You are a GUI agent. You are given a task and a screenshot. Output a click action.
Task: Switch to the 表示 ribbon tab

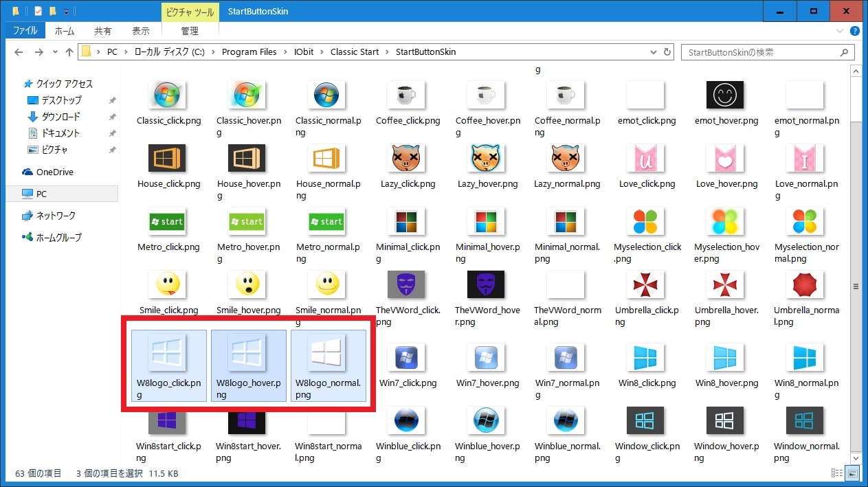pos(141,31)
